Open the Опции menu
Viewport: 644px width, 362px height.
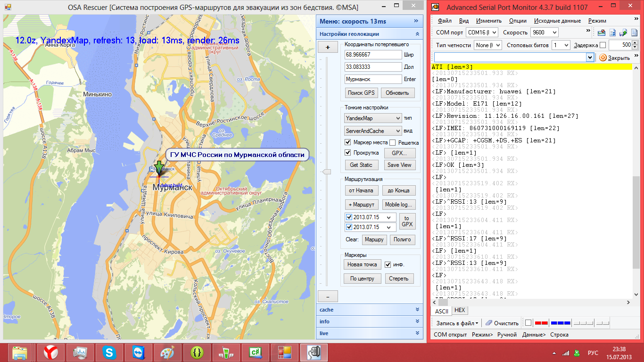(x=518, y=21)
